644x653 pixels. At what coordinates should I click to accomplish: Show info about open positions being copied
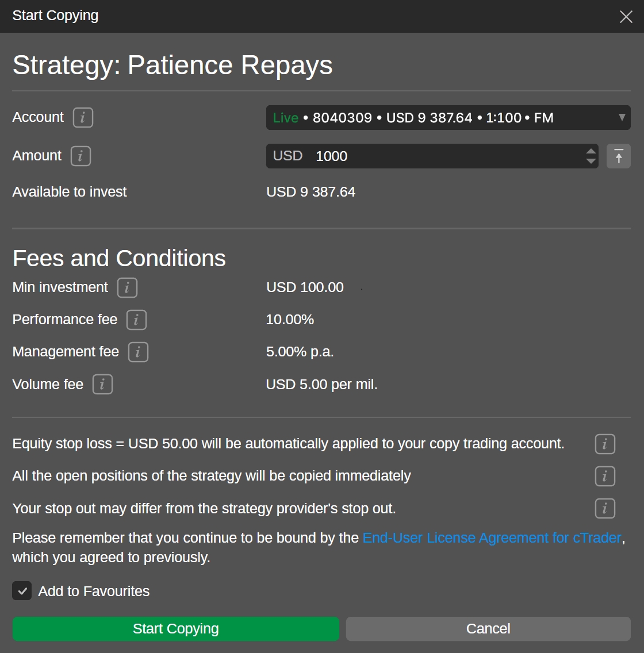[605, 477]
